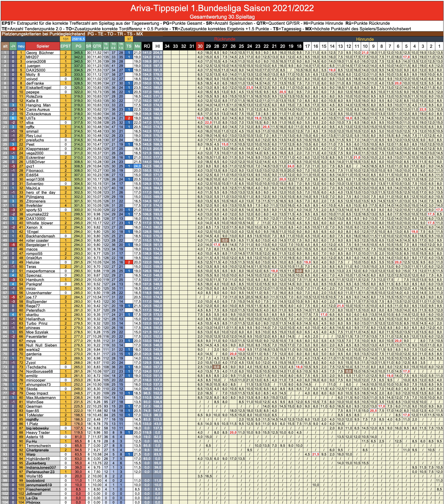
Task: Click the Ariva-Tippspiel 1.Bundesliga Saison 2021/2022 title
Action: [x=222, y=8]
